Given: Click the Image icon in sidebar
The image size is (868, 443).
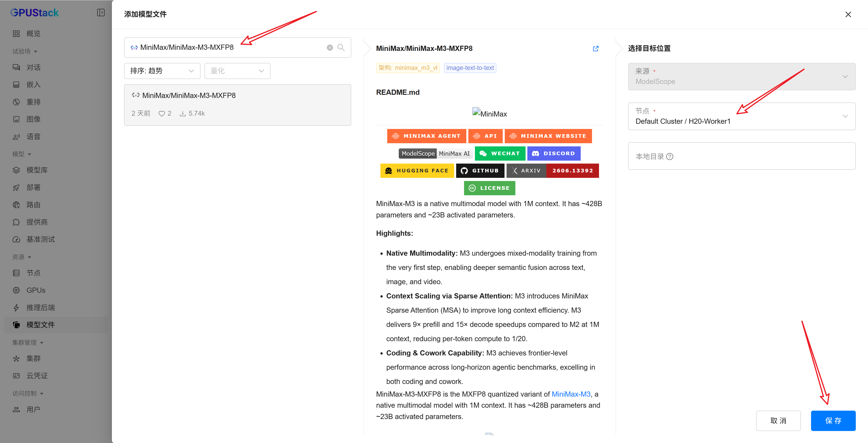Looking at the screenshot, I should click(x=16, y=119).
